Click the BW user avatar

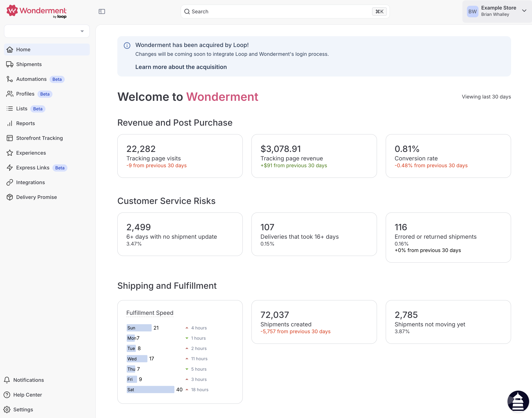point(473,12)
